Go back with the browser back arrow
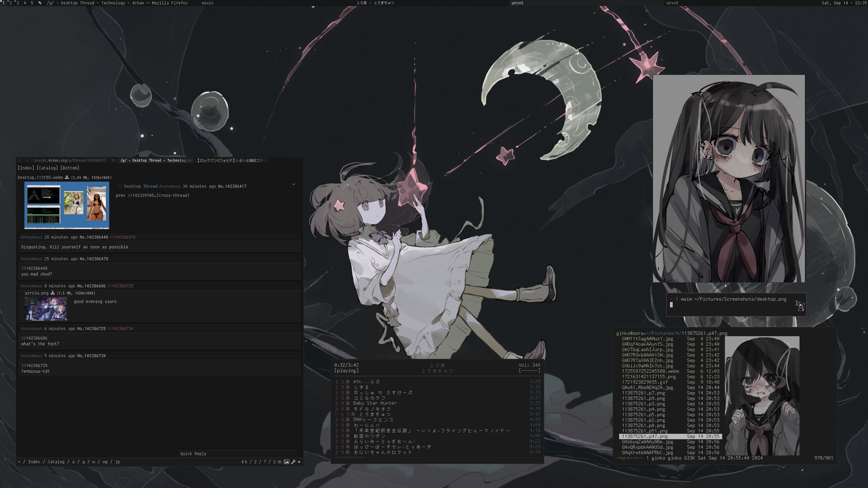 pos(20,160)
